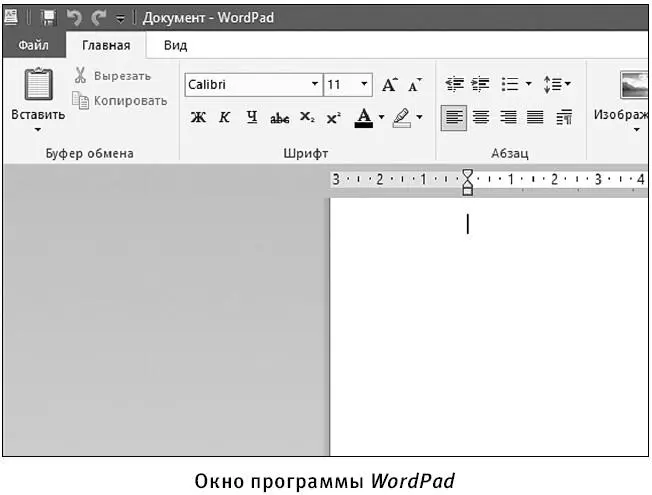
Task: Click the first-line indent marker on ruler
Action: [x=467, y=175]
